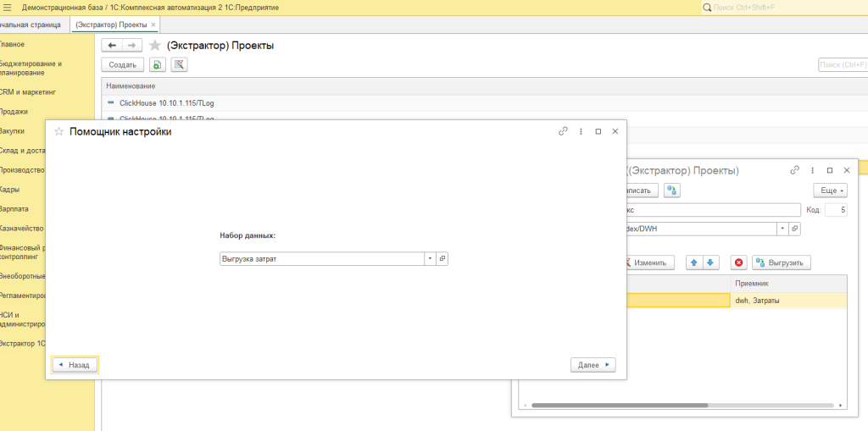The height and width of the screenshot is (431, 868).
Task: Move row up with blue arrow
Action: (x=694, y=262)
